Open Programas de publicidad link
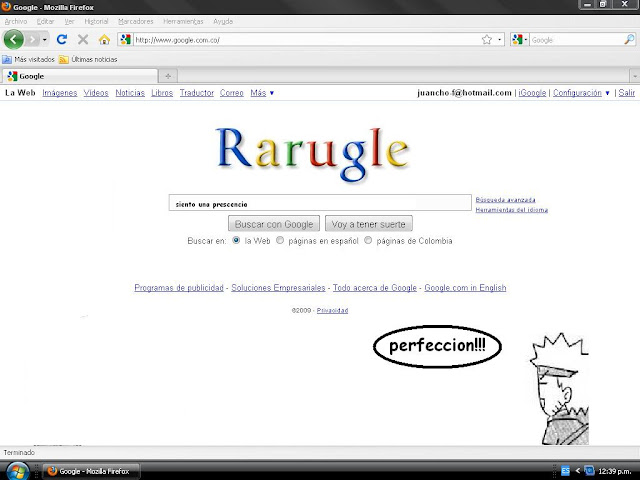 coord(179,288)
